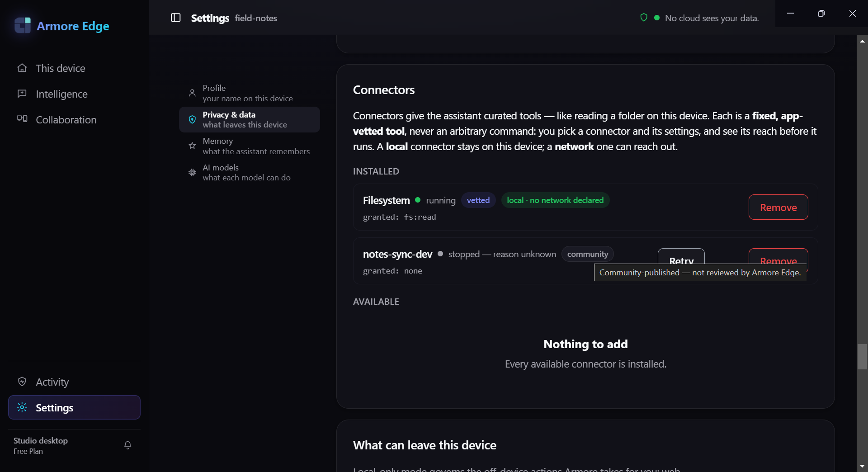Image resolution: width=868 pixels, height=472 pixels.
Task: Click the Profile person icon
Action: click(x=192, y=93)
